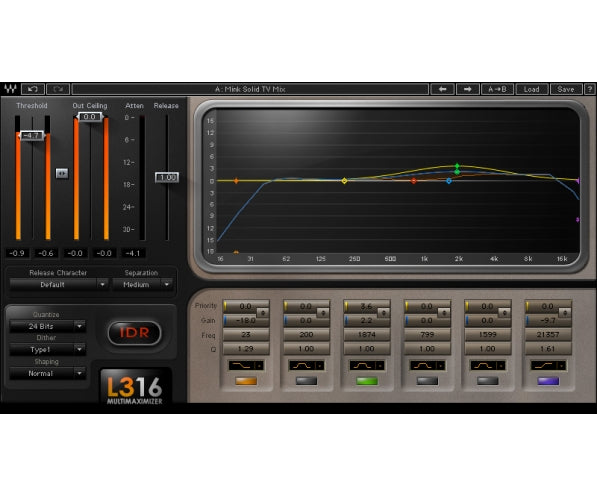This screenshot has width=597, height=497.
Task: Click the priority stepper of the 1874 Hz band
Action: tap(383, 313)
